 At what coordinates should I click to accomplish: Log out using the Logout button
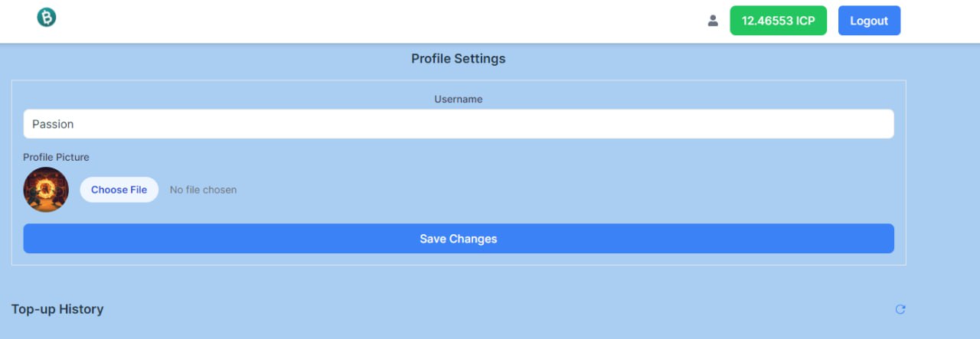[869, 21]
